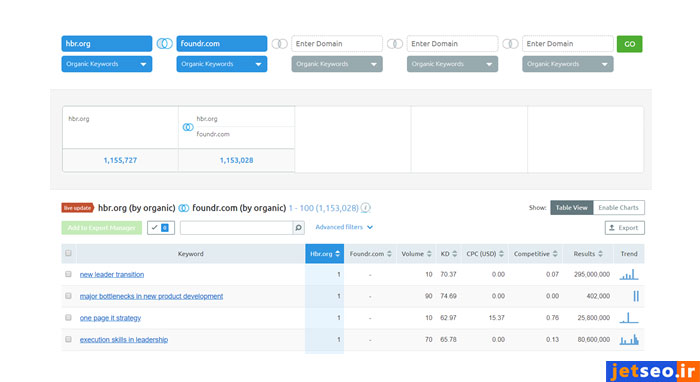Viewport: 700px width, 382px height.
Task: Sort by Volume column
Action: [x=416, y=253]
